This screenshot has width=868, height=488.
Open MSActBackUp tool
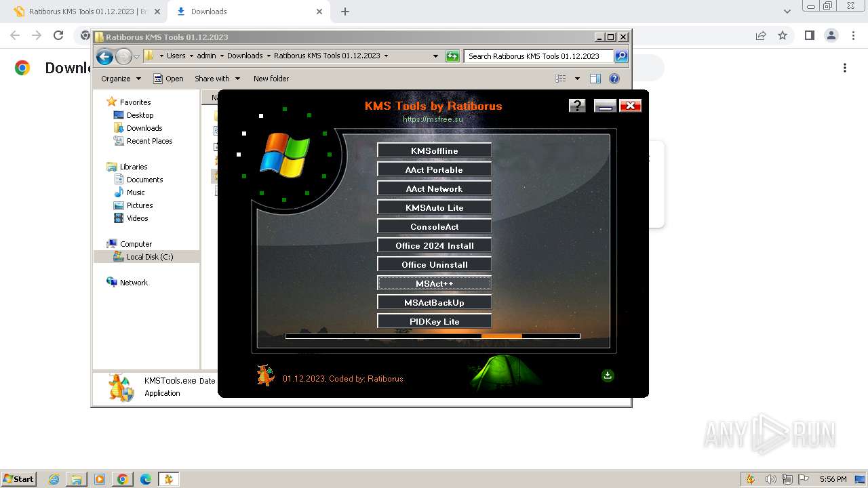point(434,302)
